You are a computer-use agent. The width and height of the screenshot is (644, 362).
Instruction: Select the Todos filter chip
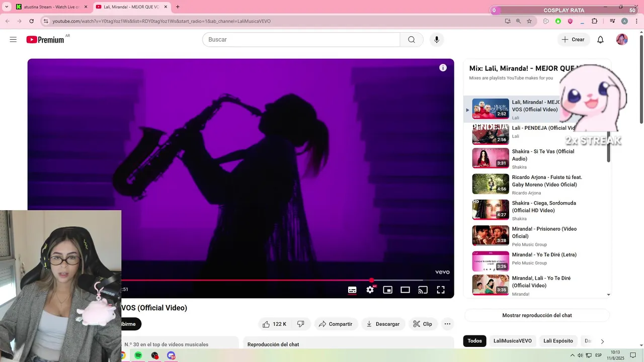click(x=474, y=341)
